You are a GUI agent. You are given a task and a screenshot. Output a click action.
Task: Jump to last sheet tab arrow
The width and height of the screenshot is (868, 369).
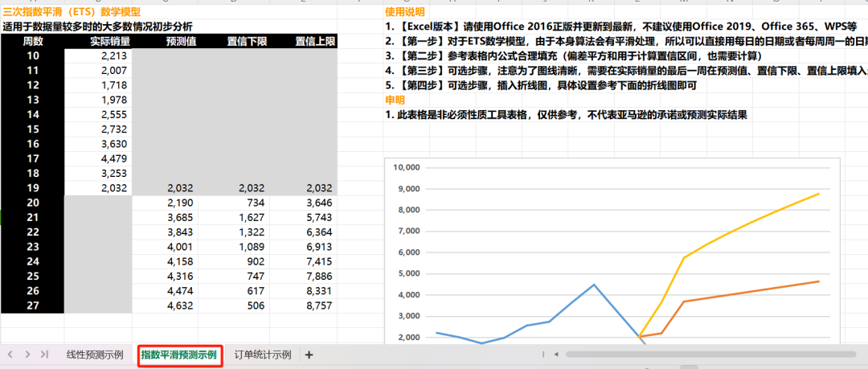pyautogui.click(x=45, y=354)
